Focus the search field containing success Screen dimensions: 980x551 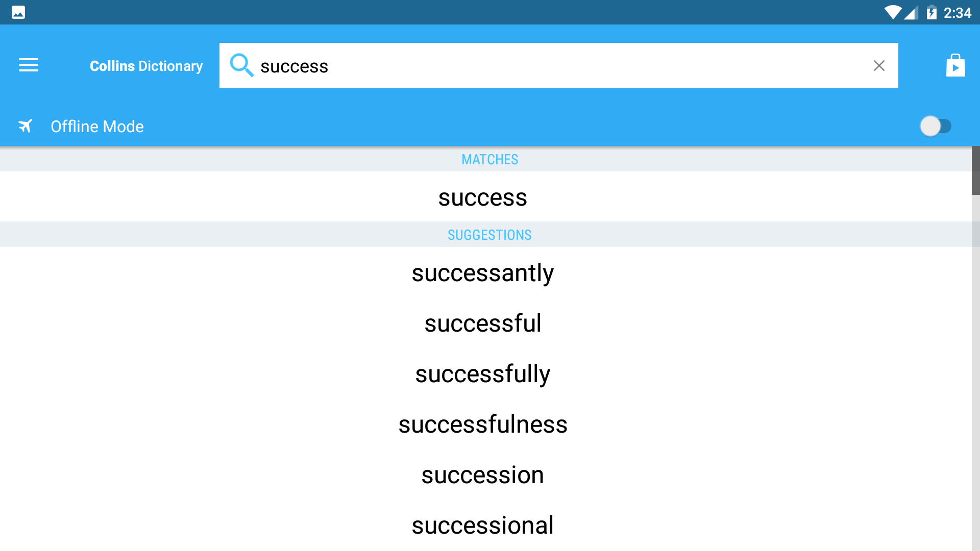coord(559,65)
